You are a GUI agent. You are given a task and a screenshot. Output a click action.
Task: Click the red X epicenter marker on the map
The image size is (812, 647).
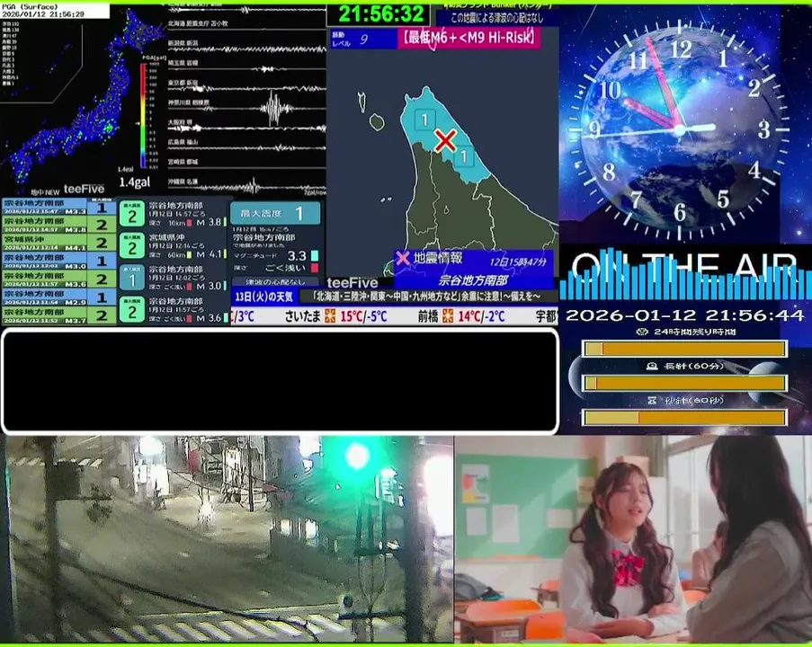[x=445, y=140]
